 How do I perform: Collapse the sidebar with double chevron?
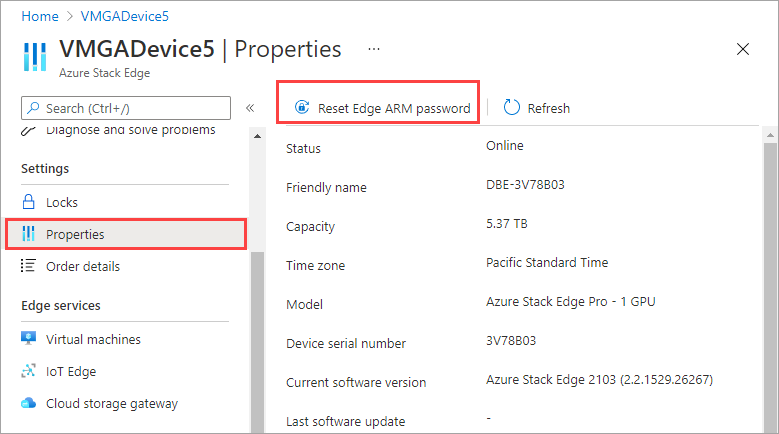[x=250, y=108]
